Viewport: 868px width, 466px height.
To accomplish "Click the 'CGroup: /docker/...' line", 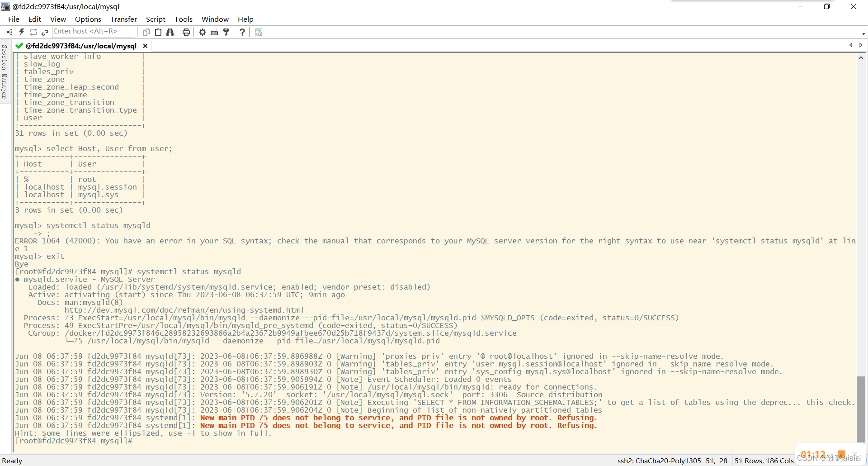I will (x=272, y=333).
